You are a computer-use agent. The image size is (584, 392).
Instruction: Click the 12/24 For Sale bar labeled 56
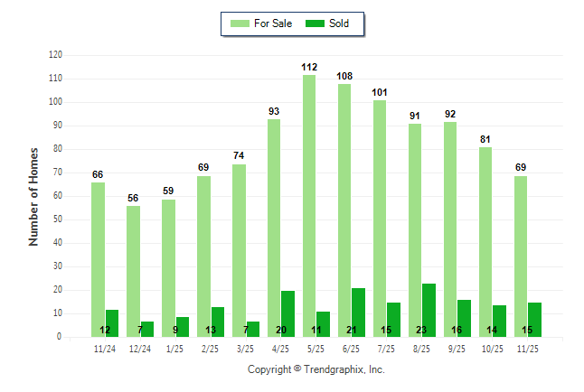point(133,271)
